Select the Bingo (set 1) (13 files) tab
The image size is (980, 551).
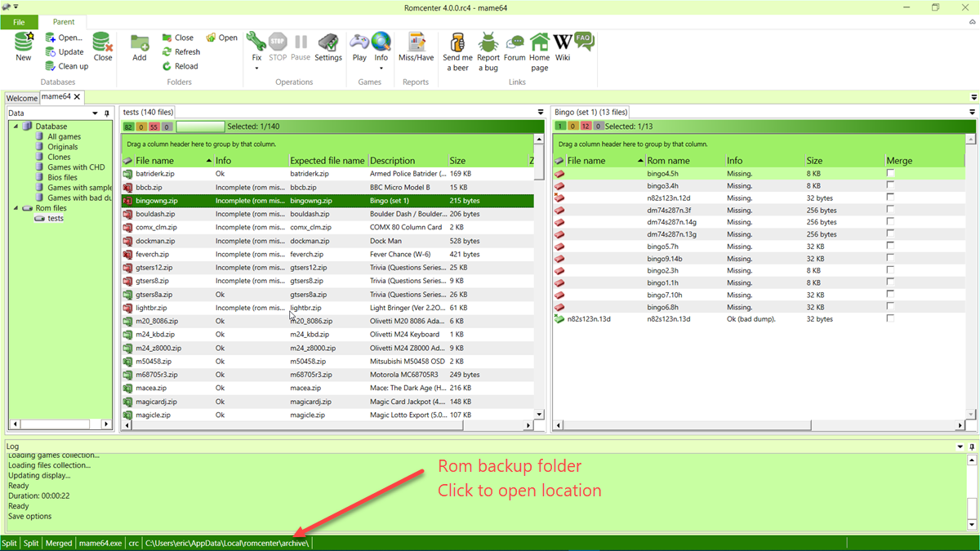pos(590,112)
